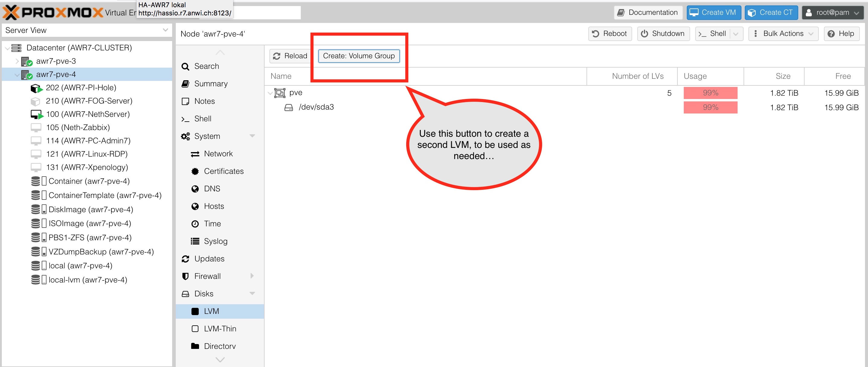Click the Disks drive icon in menu

click(x=185, y=294)
